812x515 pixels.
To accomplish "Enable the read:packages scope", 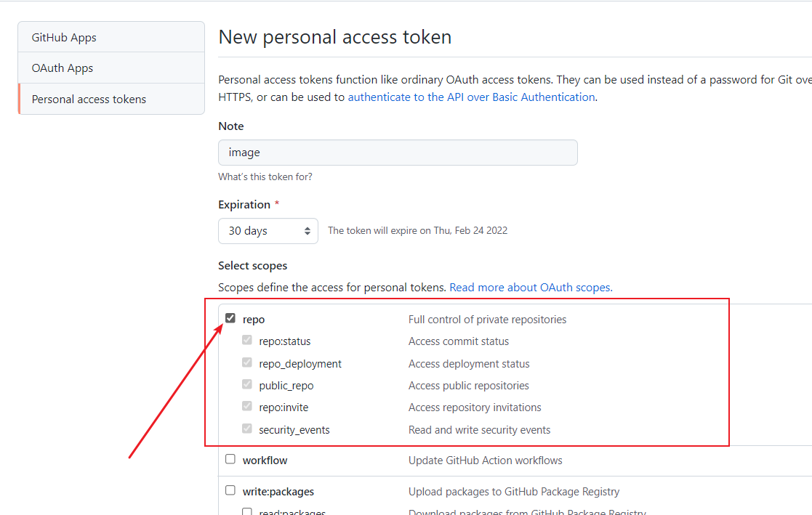I will click(x=246, y=512).
